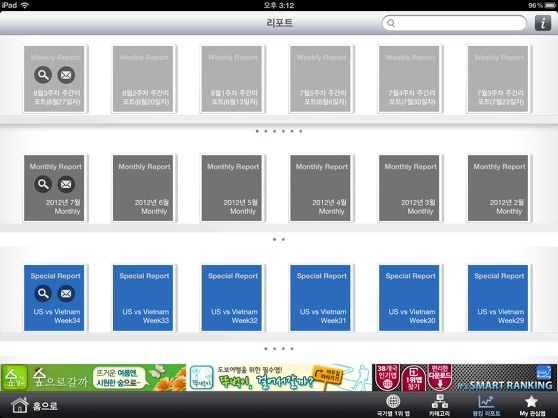
Task: Open Monthly Report 2012년 6월
Action: coord(143,188)
